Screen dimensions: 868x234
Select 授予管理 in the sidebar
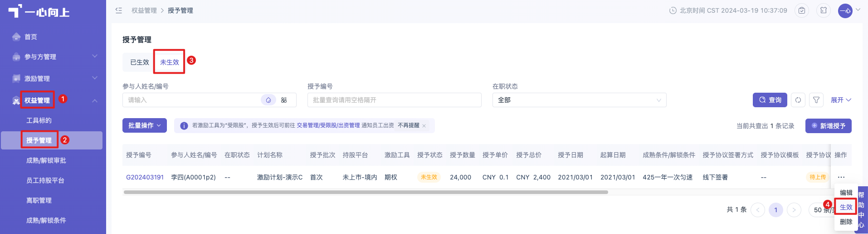pos(52,140)
